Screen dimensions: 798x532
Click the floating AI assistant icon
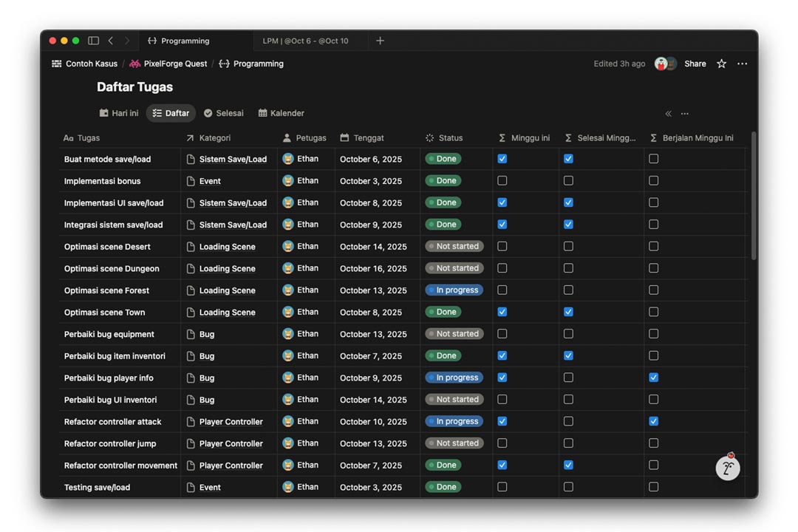pyautogui.click(x=728, y=468)
